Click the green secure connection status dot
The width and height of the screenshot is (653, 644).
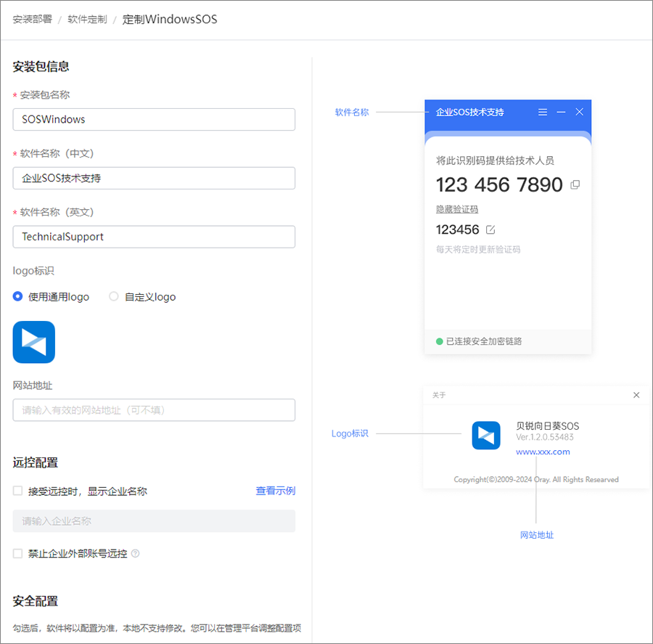(x=439, y=341)
